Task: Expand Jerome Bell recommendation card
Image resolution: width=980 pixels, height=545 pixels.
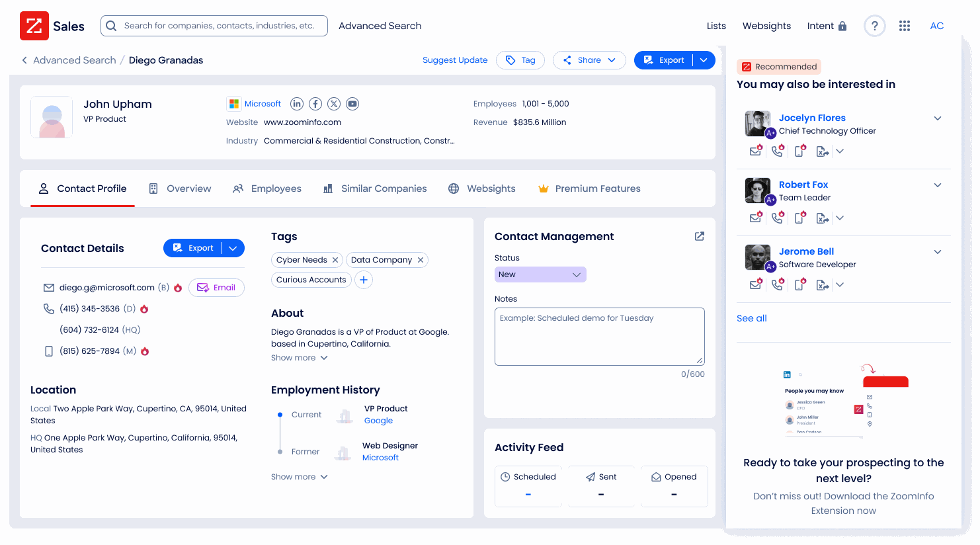Action: (937, 252)
